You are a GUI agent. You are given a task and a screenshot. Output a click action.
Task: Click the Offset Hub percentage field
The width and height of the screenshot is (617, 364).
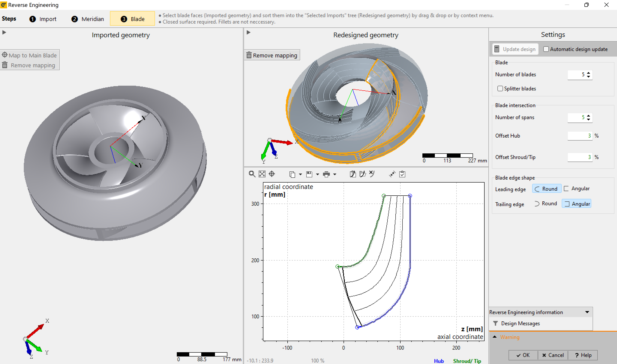pyautogui.click(x=580, y=136)
